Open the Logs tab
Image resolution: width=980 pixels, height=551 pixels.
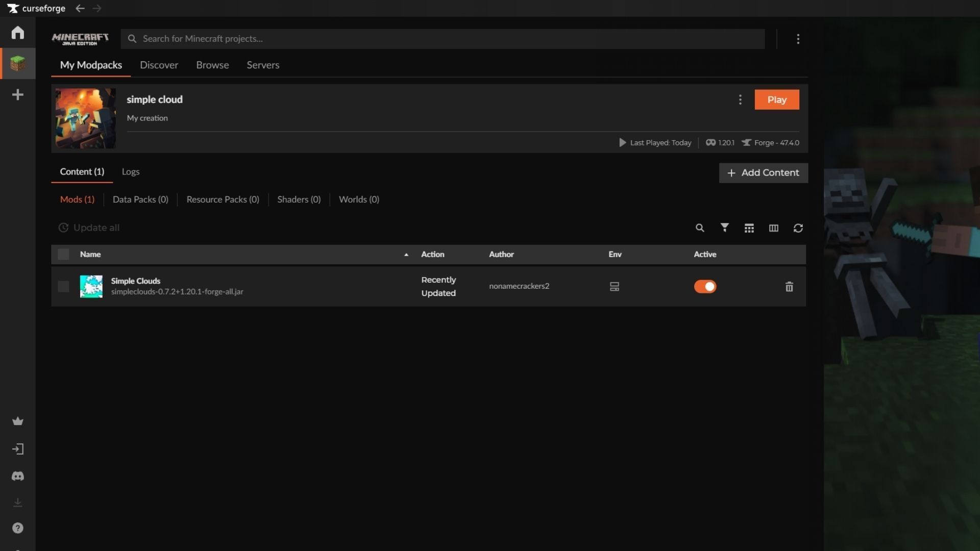131,172
